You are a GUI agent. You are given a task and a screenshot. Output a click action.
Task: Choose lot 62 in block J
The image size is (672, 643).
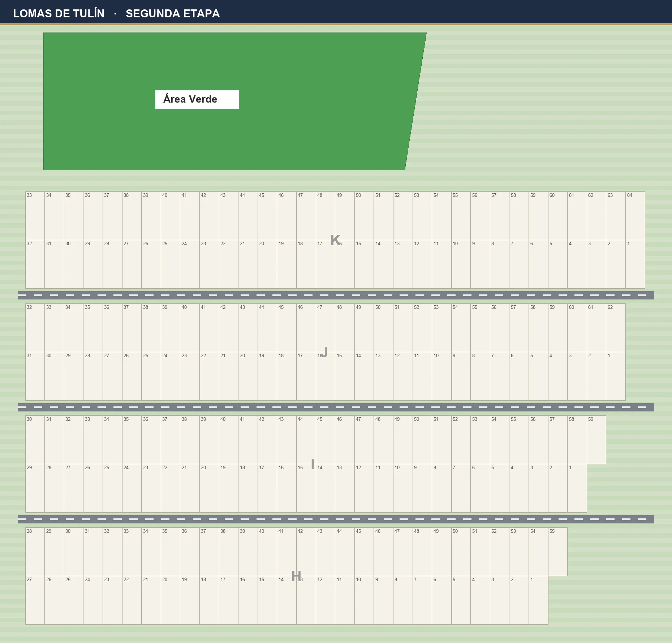pos(616,328)
